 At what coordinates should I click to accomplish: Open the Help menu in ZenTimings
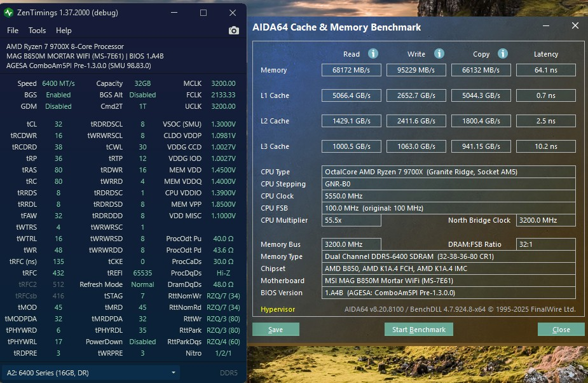[64, 31]
